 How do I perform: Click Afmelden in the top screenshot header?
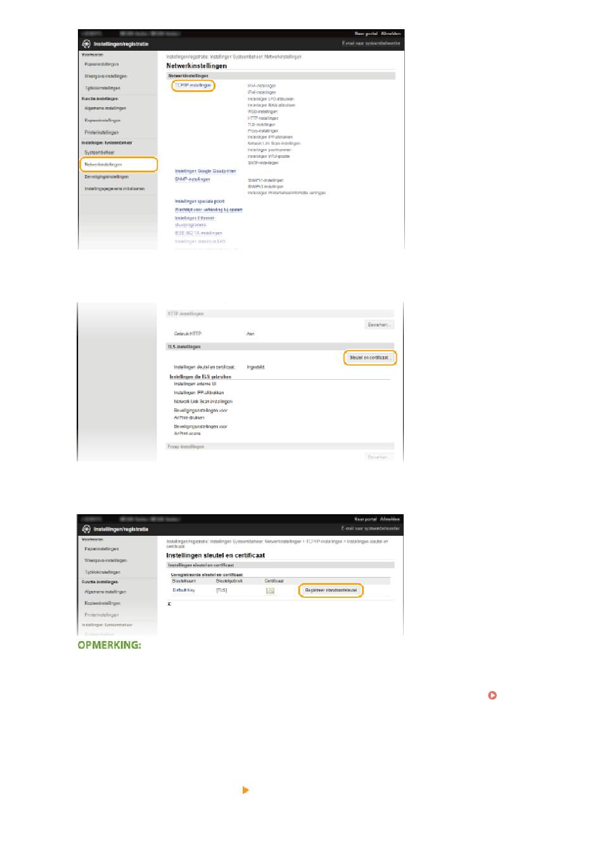(x=390, y=34)
